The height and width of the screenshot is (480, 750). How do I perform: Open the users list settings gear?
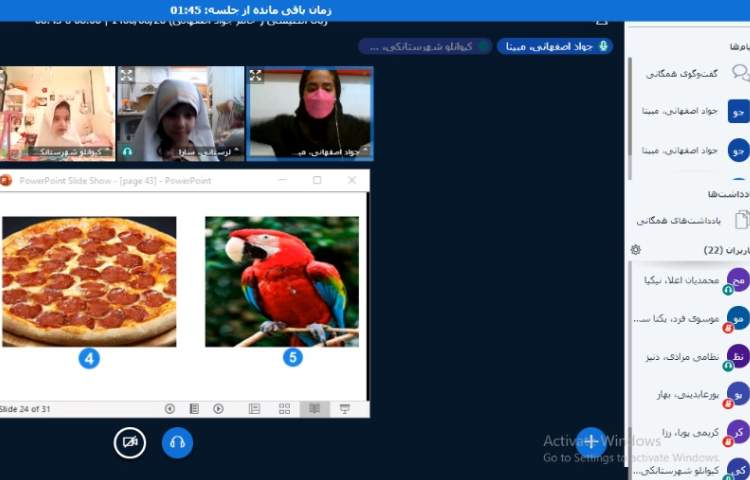(x=636, y=250)
